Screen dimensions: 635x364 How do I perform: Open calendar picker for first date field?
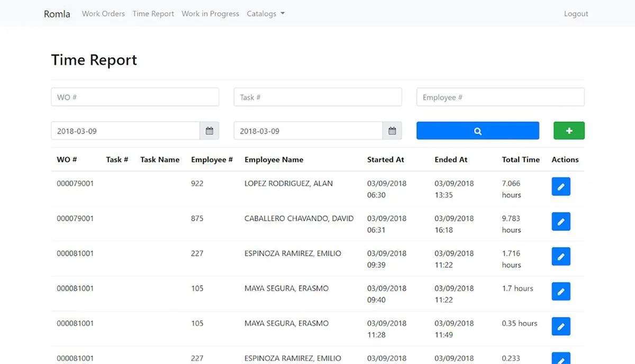pos(209,131)
